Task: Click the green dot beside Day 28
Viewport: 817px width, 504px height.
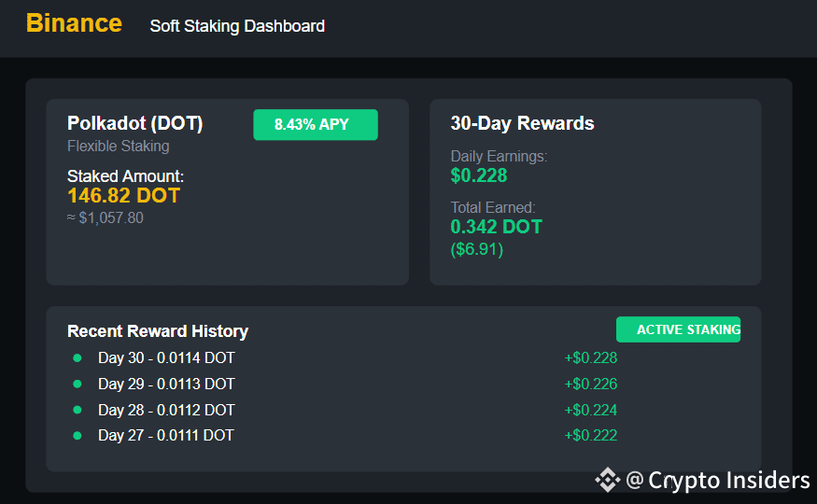Action: 77,410
